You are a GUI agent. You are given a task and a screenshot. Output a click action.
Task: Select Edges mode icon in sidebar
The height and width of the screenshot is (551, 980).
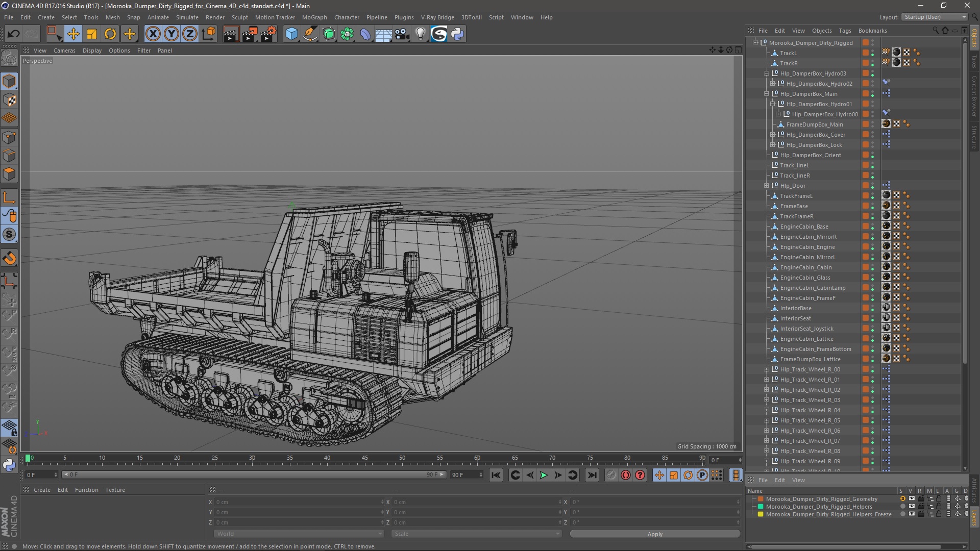[x=9, y=156]
